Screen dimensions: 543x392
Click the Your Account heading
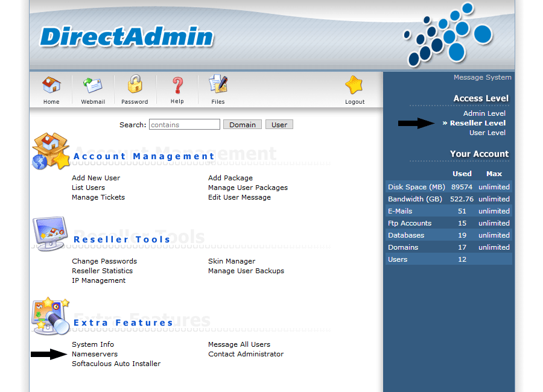click(479, 154)
